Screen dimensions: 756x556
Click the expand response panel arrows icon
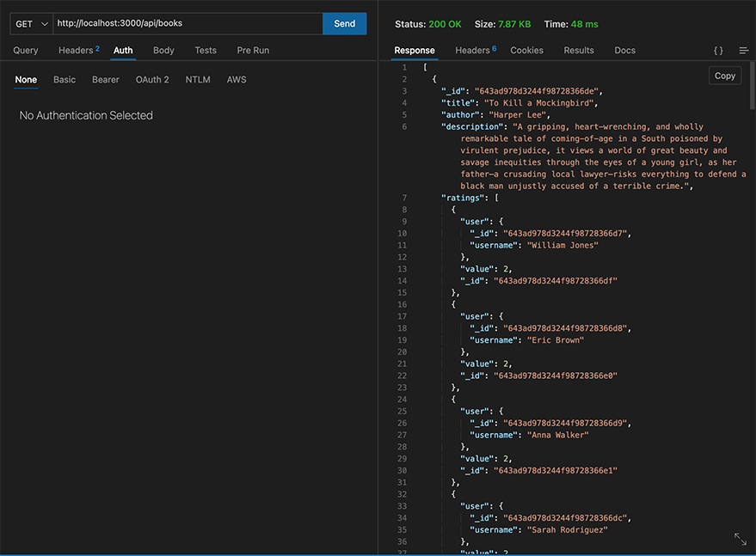coord(741,539)
